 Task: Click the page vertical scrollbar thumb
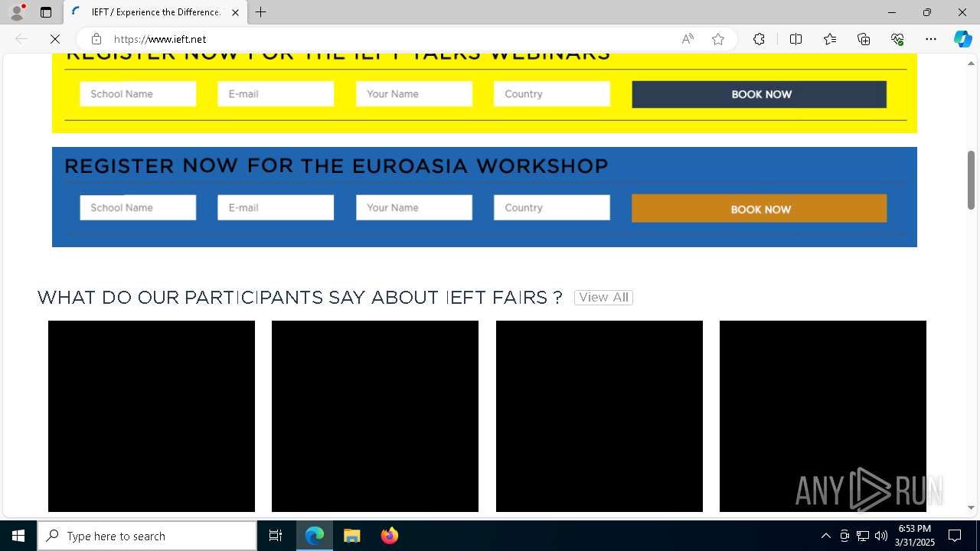coord(971,180)
